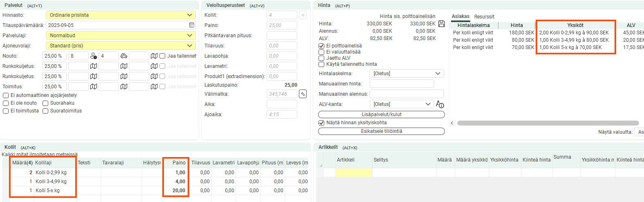Open the Tilauspäivämäärä calendar picker

coord(192,25)
